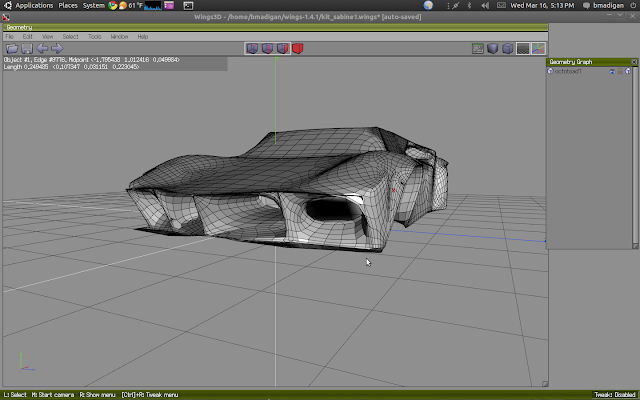Click the Undo left arrow icon

(x=42, y=48)
